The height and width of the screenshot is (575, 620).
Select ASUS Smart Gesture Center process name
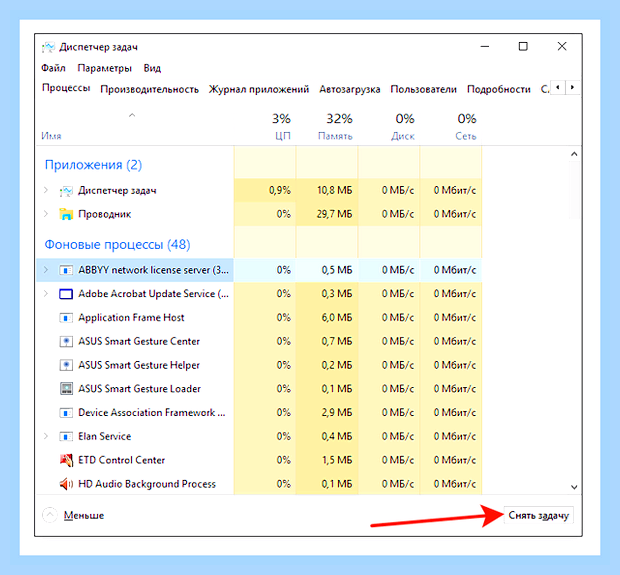click(139, 341)
